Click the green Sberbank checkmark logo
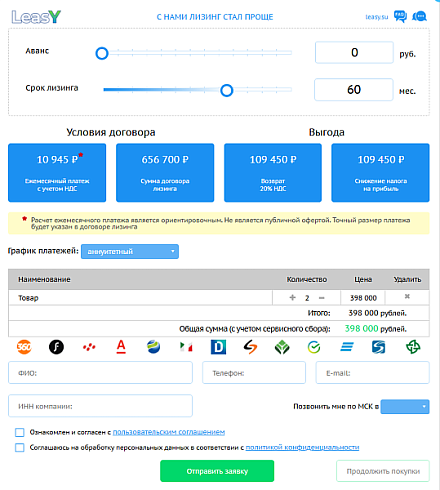 tap(314, 347)
